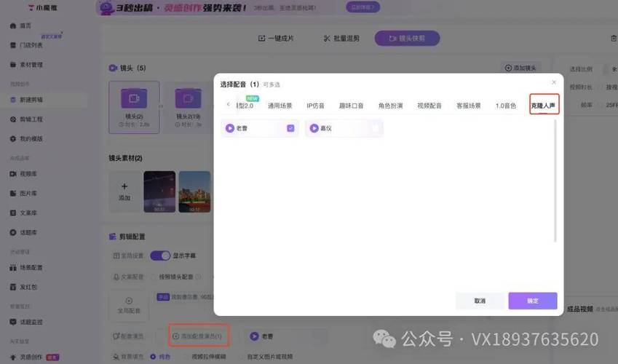Switch to the 角色扮演 tab
Viewport: 618px width, 364px height.
point(390,106)
